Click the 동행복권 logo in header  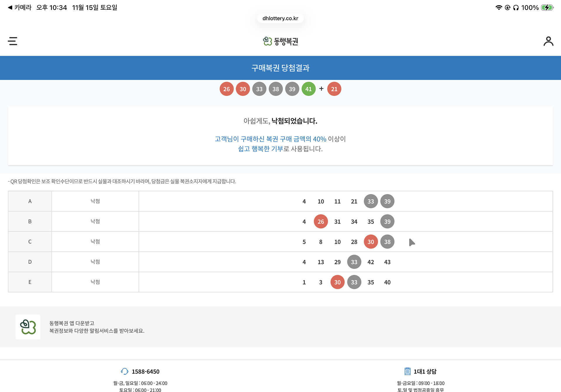[x=280, y=42]
